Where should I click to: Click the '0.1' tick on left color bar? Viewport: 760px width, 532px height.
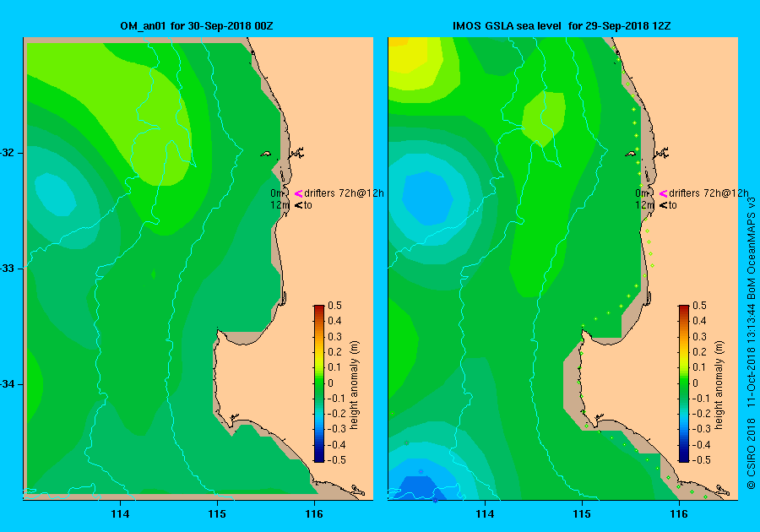(x=335, y=367)
